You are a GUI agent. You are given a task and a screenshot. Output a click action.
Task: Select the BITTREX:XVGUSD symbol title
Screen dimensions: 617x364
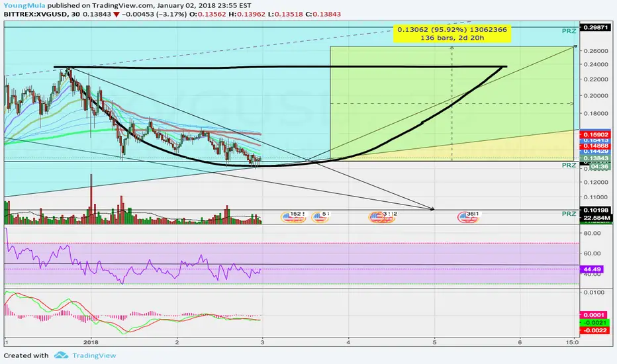[x=34, y=14]
